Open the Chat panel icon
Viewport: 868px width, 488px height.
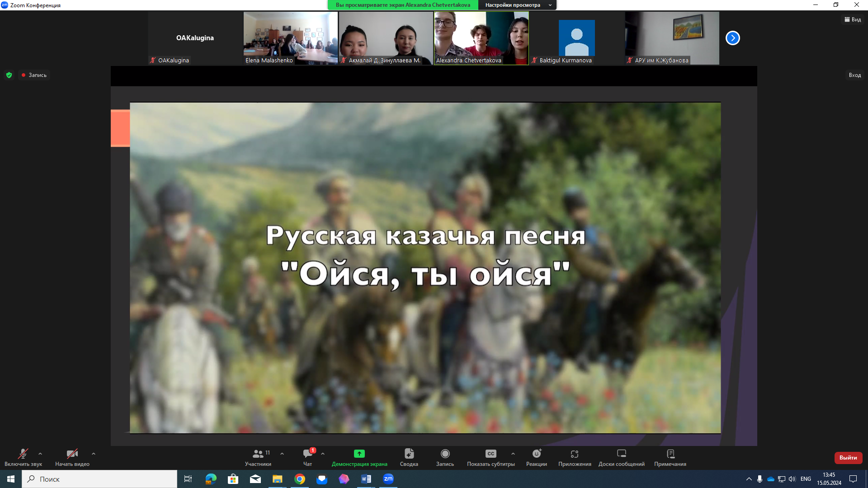tap(308, 454)
